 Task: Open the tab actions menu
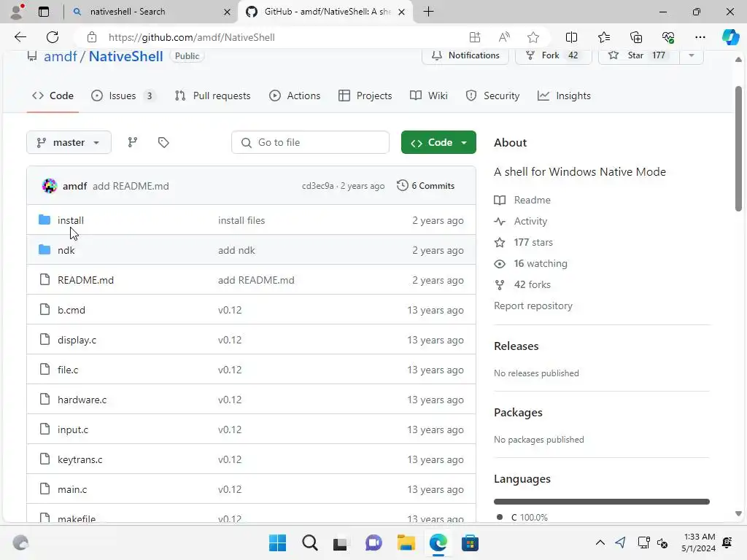pyautogui.click(x=43, y=12)
